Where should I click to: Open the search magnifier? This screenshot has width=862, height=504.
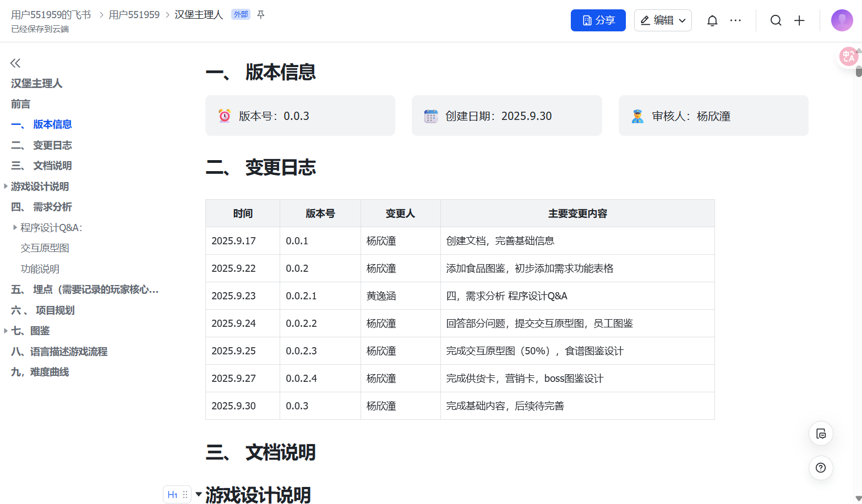click(x=776, y=20)
